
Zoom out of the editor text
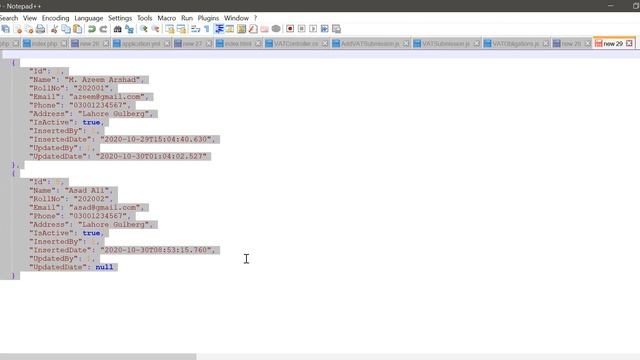coord(156,29)
